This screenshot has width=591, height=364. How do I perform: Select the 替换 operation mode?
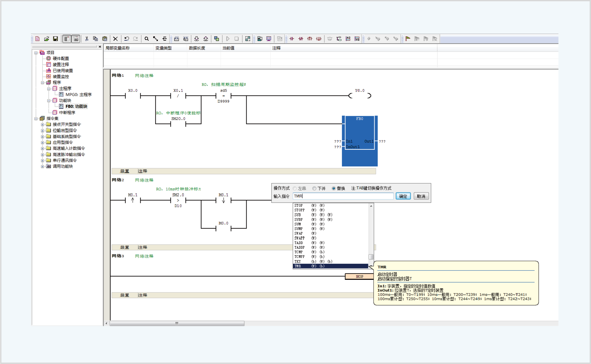(x=333, y=188)
